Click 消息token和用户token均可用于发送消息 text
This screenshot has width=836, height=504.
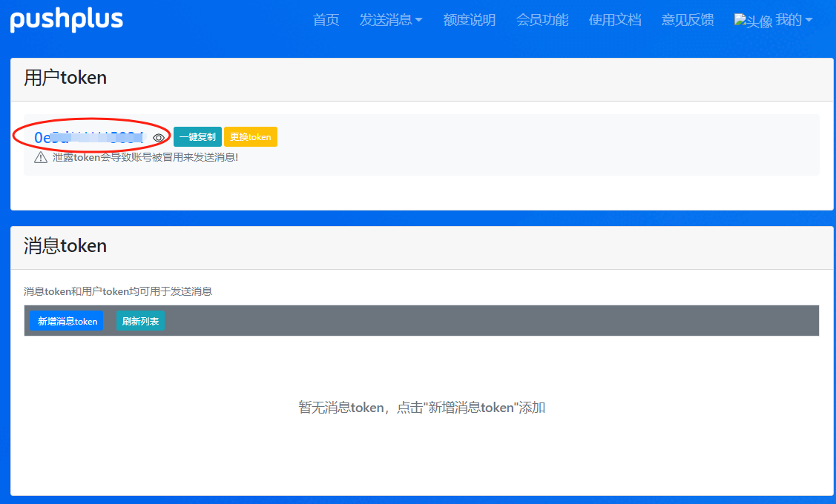[x=118, y=291]
